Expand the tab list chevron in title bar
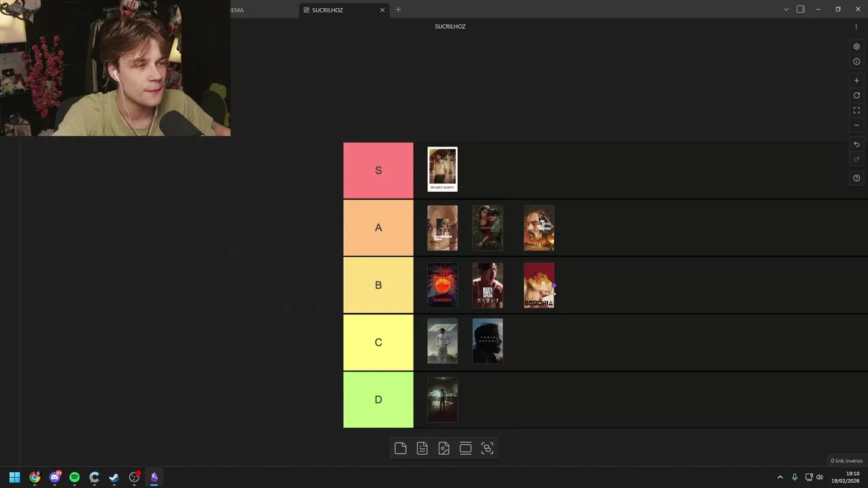Image resolution: width=868 pixels, height=488 pixels. click(x=786, y=9)
